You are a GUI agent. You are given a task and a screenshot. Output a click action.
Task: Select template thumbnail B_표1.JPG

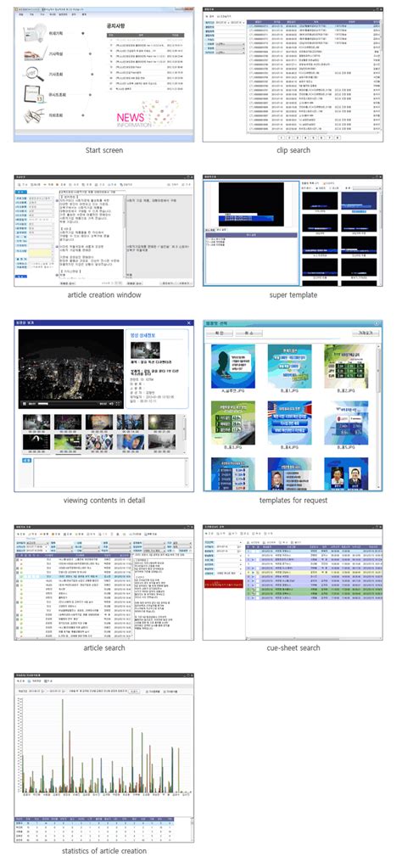pyautogui.click(x=289, y=366)
